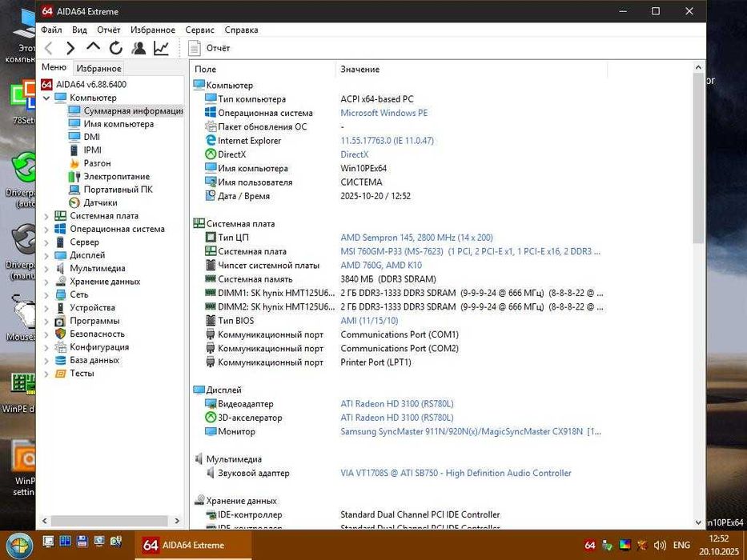
Task: Click scroll-down arrow of right panel
Action: coord(698,522)
